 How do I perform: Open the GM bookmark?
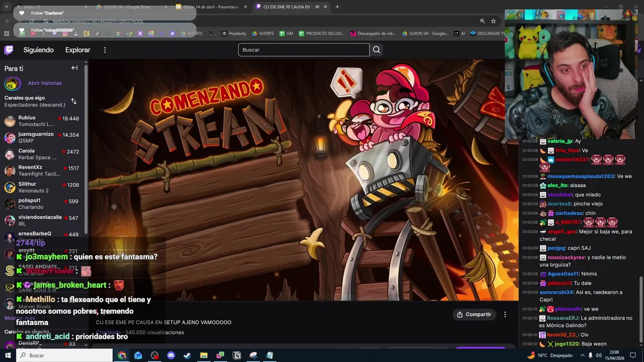[286, 34]
